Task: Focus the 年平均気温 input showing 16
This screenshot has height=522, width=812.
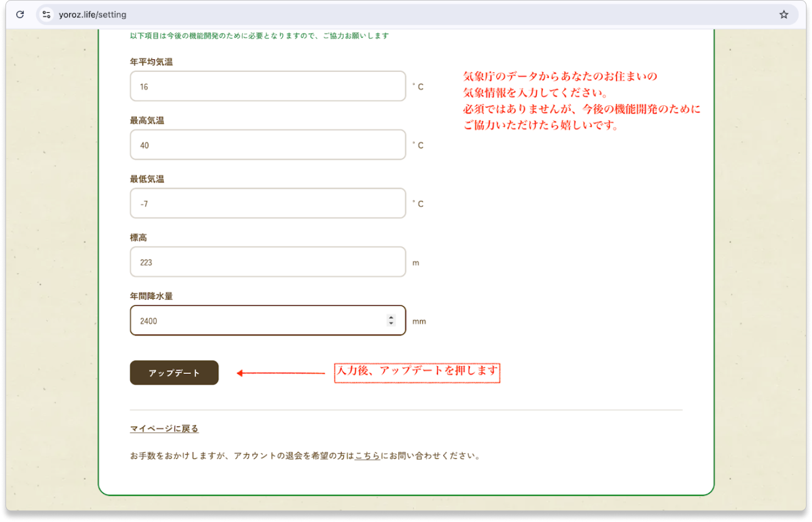Action: (x=268, y=86)
